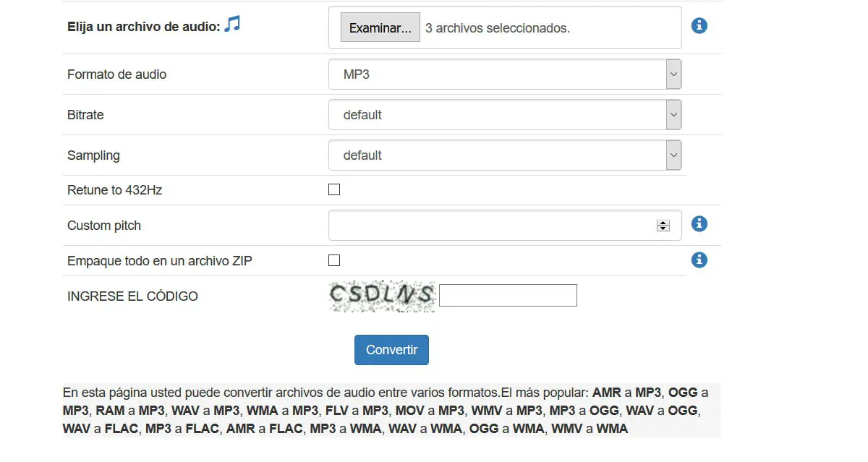
Task: Click the music note icon
Action: click(232, 25)
